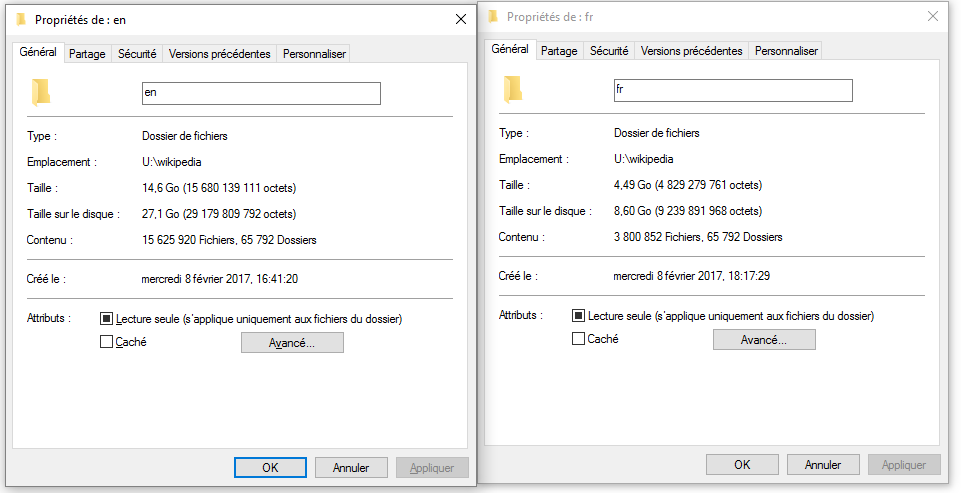Viewport: 961px width, 493px height.
Task: Toggle 'Lecture seule' checkbox in the en window
Action: pos(107,319)
